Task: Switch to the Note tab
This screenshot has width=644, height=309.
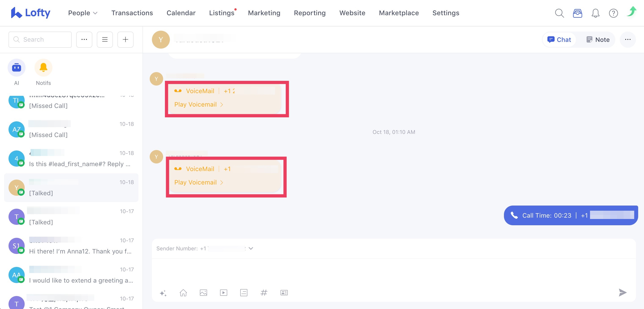Action: tap(598, 39)
